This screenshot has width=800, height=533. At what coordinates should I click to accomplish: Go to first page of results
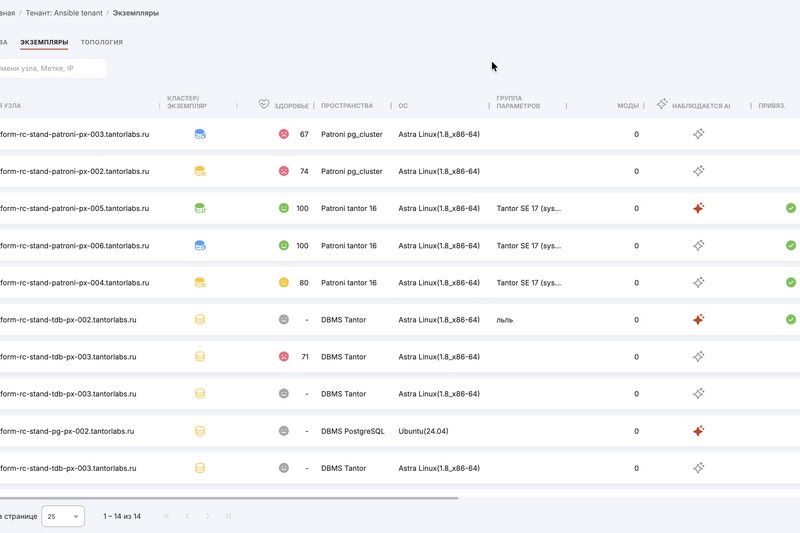point(166,516)
